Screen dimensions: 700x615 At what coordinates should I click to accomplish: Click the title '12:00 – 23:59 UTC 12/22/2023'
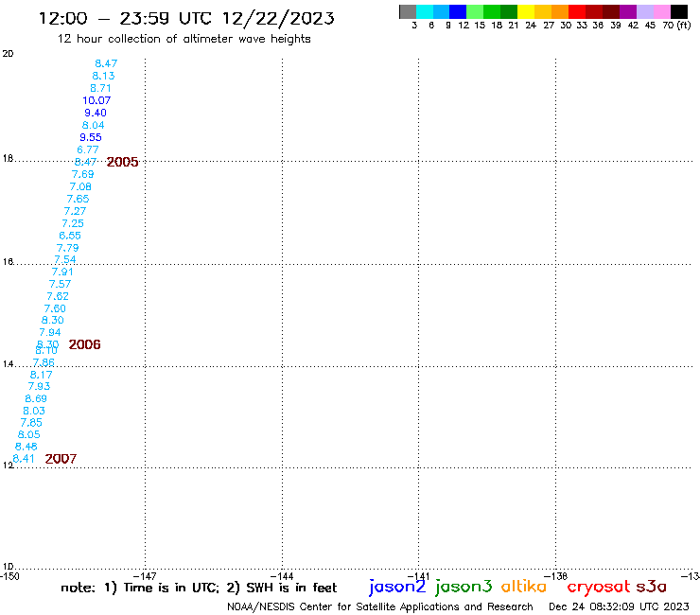tap(186, 18)
